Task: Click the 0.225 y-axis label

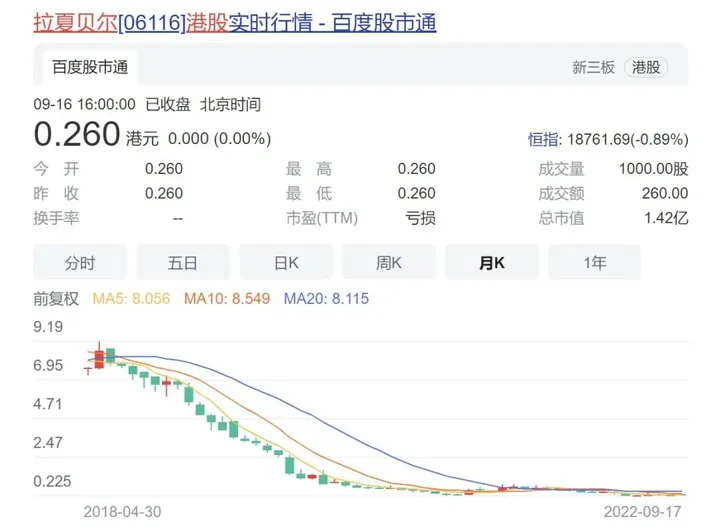Action: (52, 481)
